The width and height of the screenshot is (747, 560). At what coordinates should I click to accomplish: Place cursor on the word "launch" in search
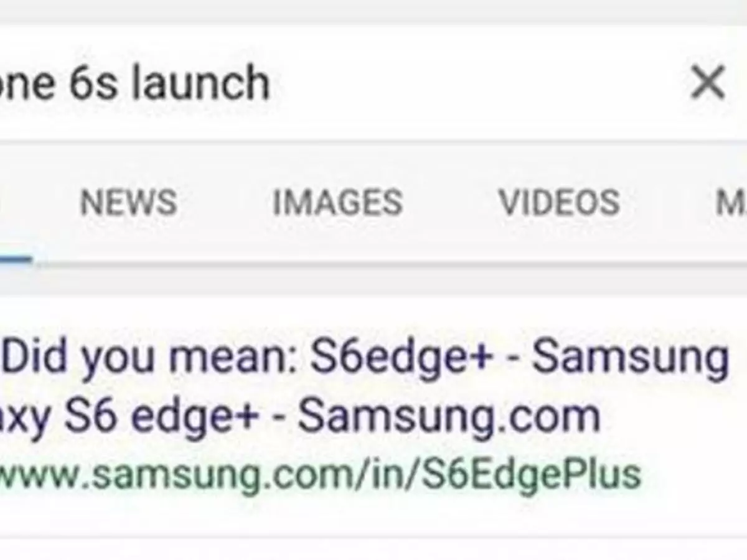[x=200, y=83]
